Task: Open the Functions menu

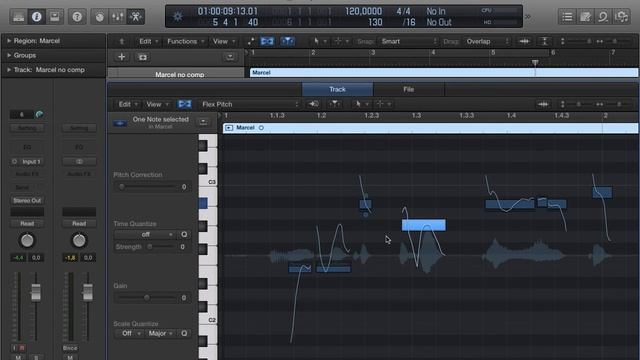Action: click(x=185, y=41)
